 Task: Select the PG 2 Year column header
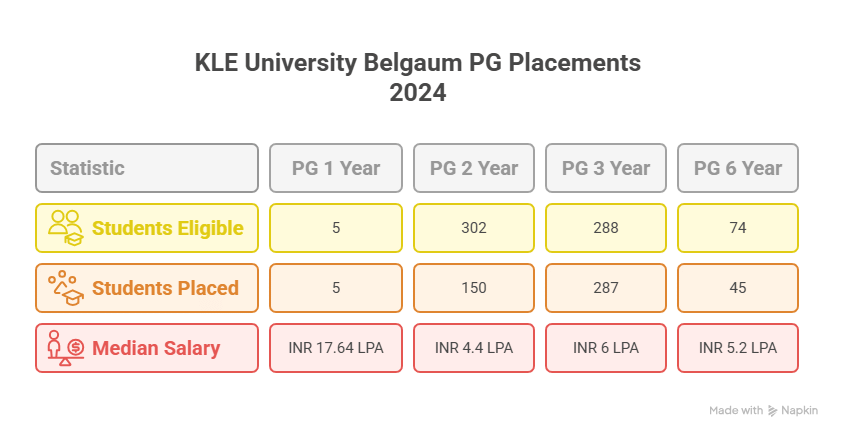pyautogui.click(x=474, y=168)
